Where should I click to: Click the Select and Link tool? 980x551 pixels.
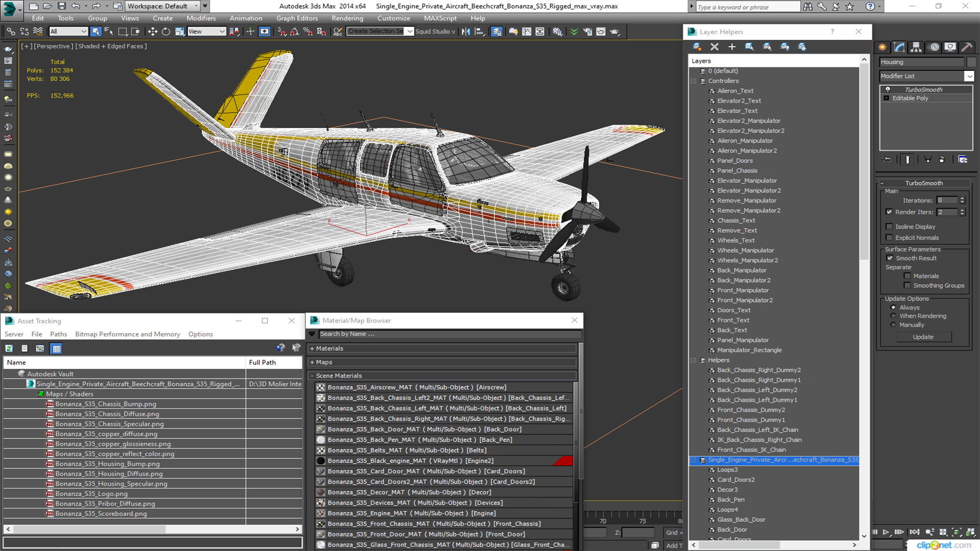(x=11, y=32)
